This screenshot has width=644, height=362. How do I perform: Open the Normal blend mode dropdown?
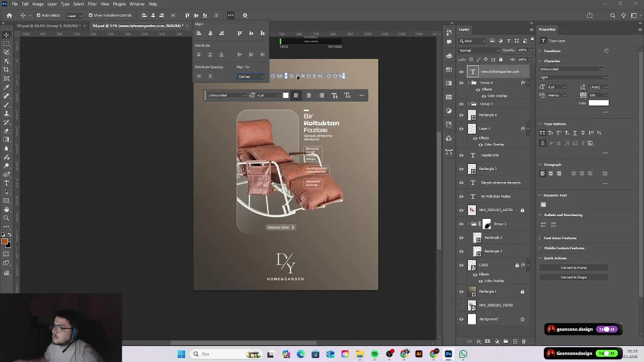click(x=479, y=50)
